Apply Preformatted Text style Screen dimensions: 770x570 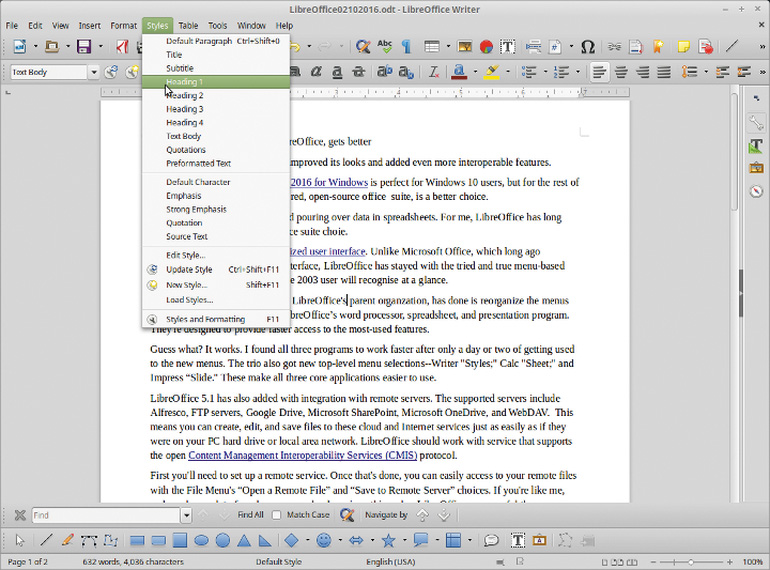pos(216,163)
